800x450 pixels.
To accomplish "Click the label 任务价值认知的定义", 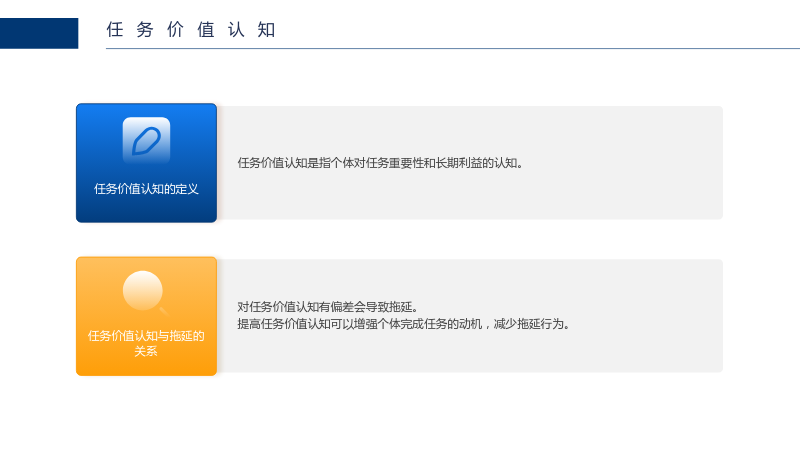I will tap(146, 189).
